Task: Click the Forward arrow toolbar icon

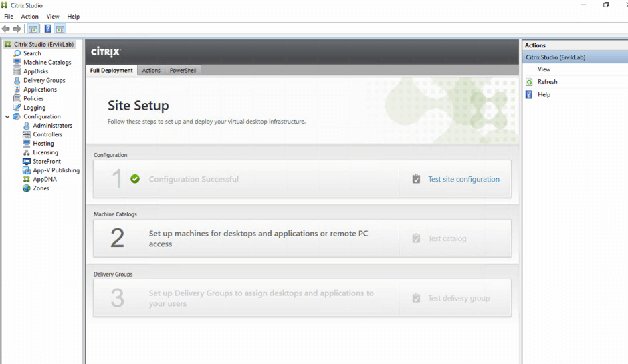Action: click(17, 29)
